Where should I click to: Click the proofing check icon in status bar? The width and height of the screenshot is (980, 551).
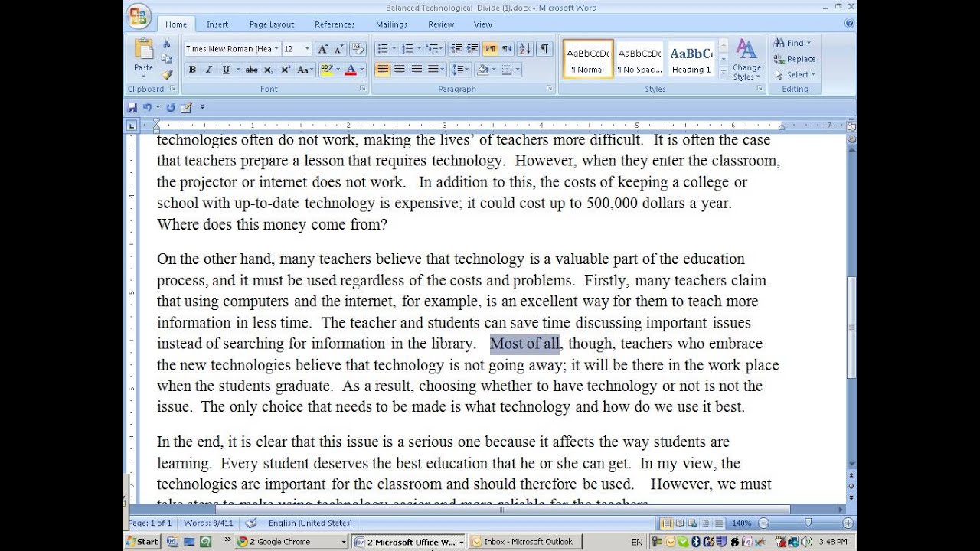[x=251, y=523]
